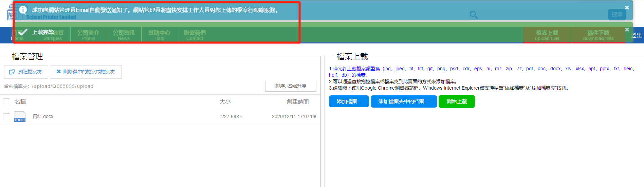Image resolution: width=644 pixels, height=187 pixels.
Task: Click the 檔案上載 section heading
Action: point(352,56)
